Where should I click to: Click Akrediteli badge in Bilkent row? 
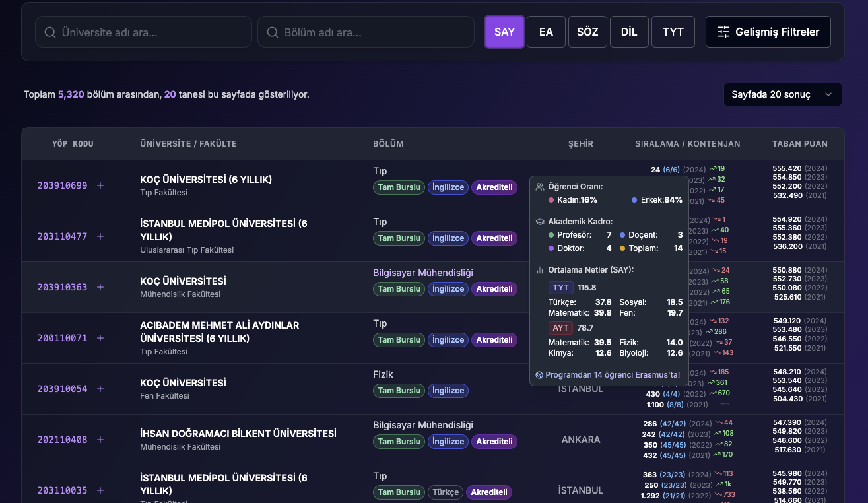coord(494,442)
